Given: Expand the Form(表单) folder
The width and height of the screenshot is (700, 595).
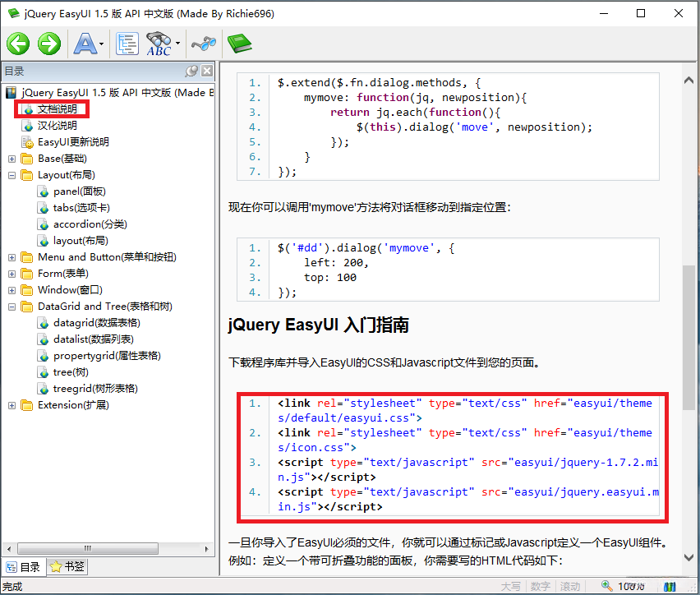Looking at the screenshot, I should tap(12, 274).
